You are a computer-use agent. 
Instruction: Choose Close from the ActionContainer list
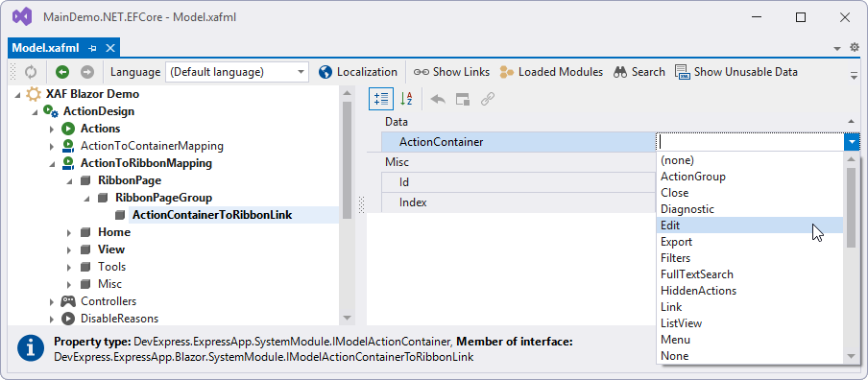[x=750, y=193]
